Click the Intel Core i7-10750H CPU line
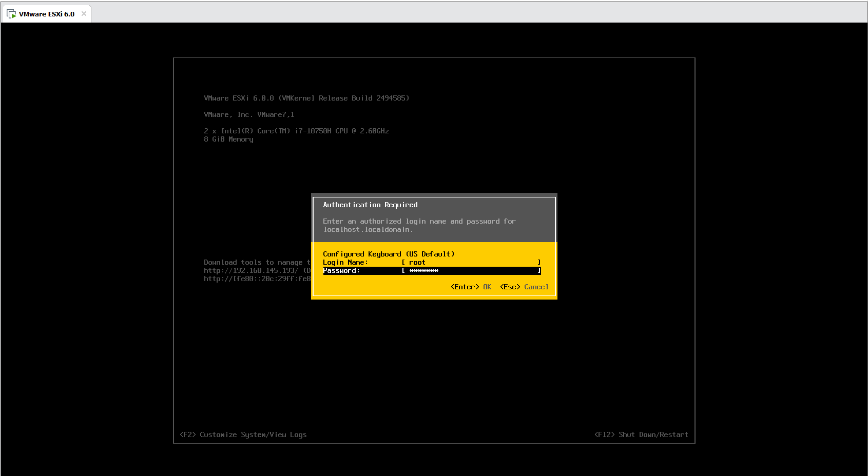868x476 pixels. coord(296,131)
